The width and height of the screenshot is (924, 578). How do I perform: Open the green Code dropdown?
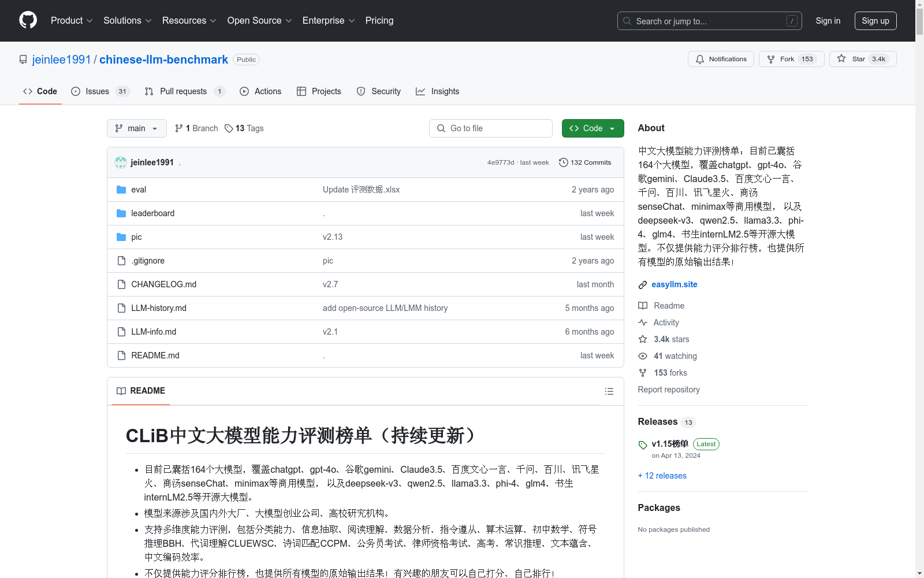(x=593, y=128)
